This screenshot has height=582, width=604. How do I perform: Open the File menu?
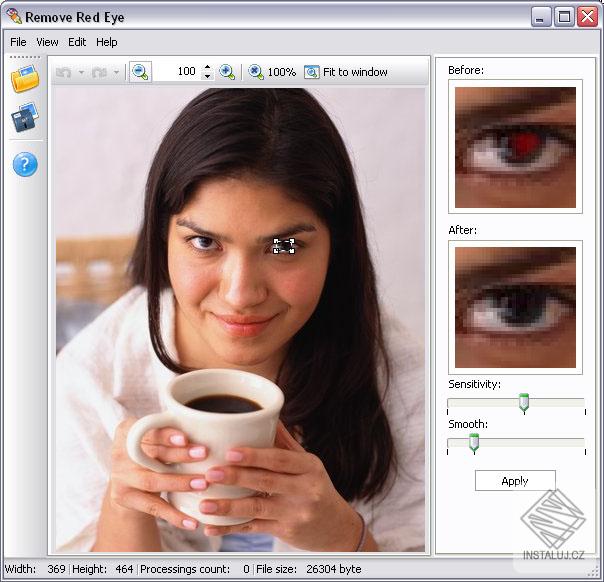18,42
